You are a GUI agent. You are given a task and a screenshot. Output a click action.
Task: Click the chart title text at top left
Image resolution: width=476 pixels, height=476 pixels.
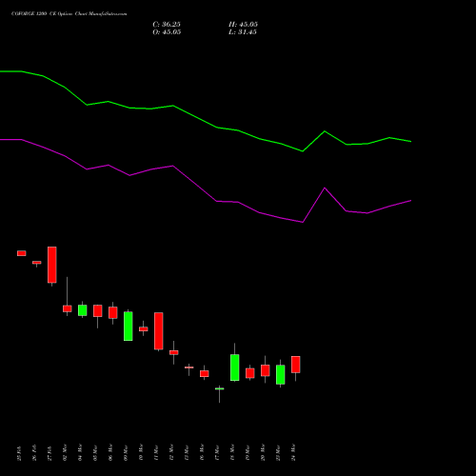tap(69, 14)
